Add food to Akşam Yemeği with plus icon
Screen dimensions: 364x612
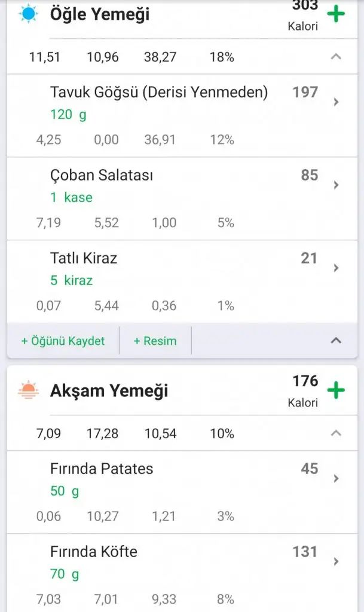click(337, 391)
